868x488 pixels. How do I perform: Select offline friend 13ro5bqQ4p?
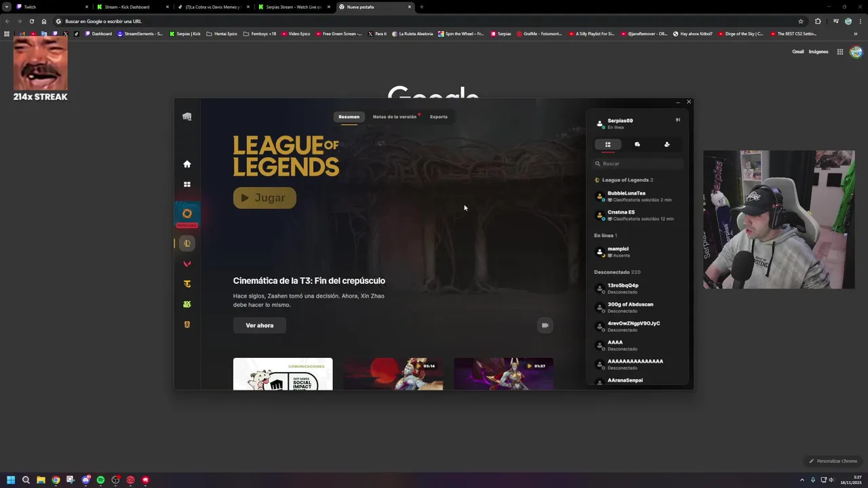click(x=637, y=289)
